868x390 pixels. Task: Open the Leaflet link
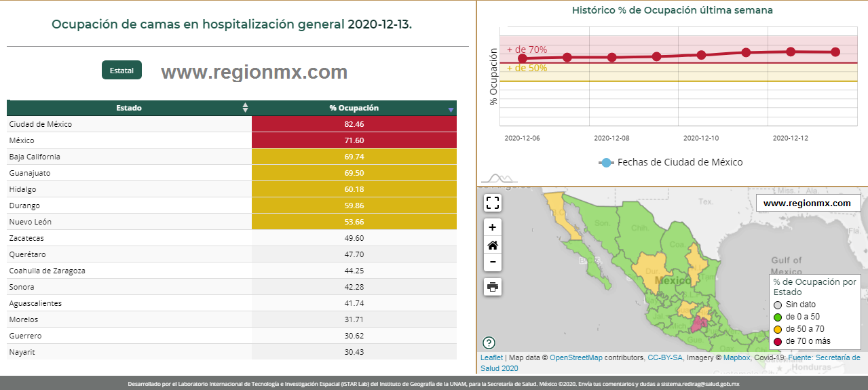click(491, 357)
